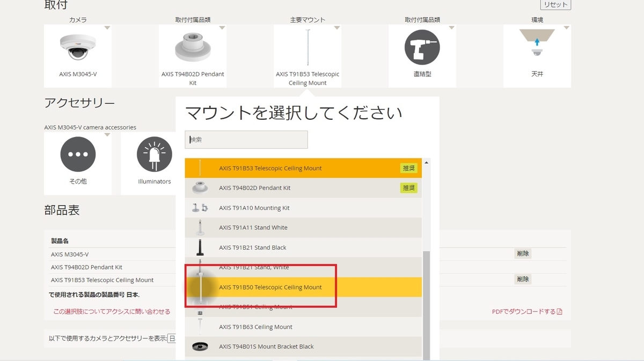Click the mount list scrollbar up arrow
The height and width of the screenshot is (361, 644).
[x=426, y=162]
